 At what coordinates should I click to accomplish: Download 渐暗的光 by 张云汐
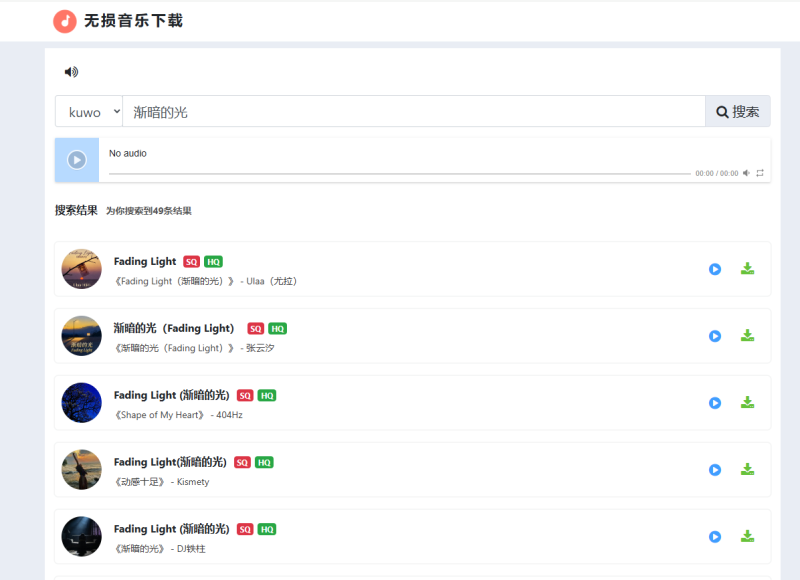(x=748, y=336)
